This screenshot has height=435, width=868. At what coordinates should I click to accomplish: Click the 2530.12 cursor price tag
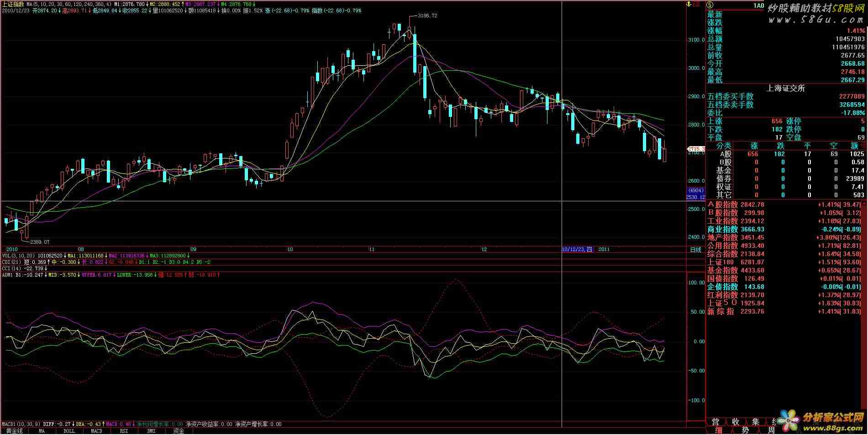696,197
